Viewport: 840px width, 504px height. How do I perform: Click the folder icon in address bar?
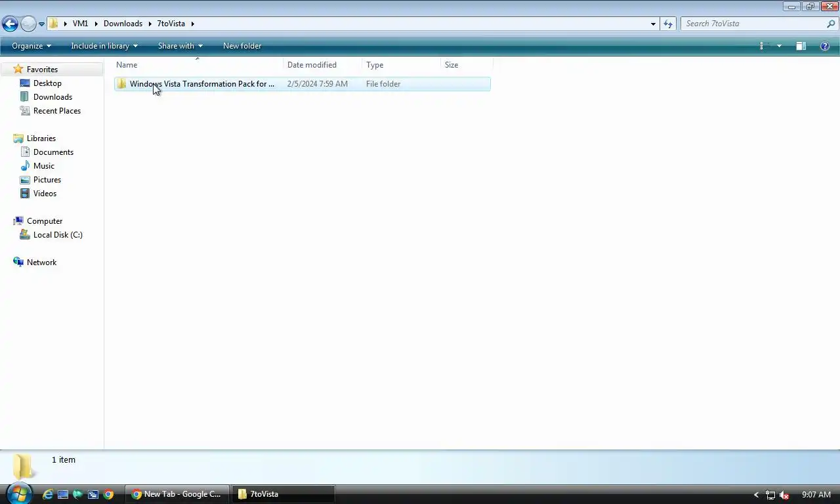[x=54, y=24]
